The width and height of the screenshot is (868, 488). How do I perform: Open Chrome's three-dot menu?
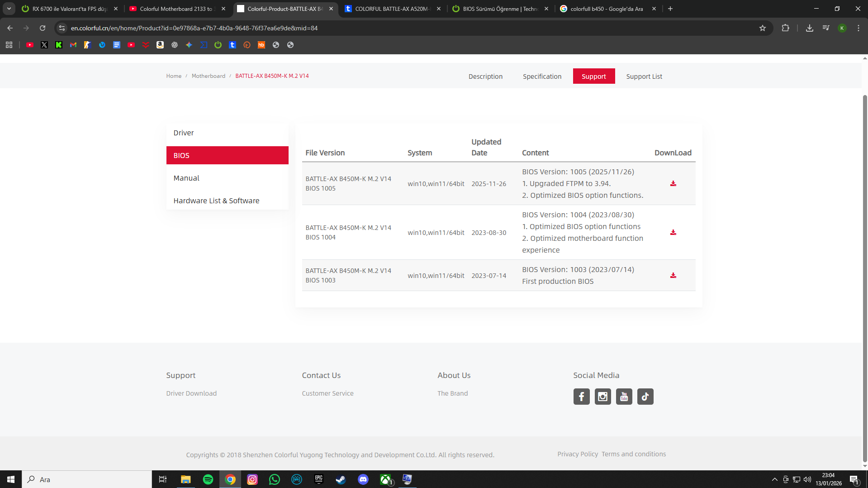point(859,28)
